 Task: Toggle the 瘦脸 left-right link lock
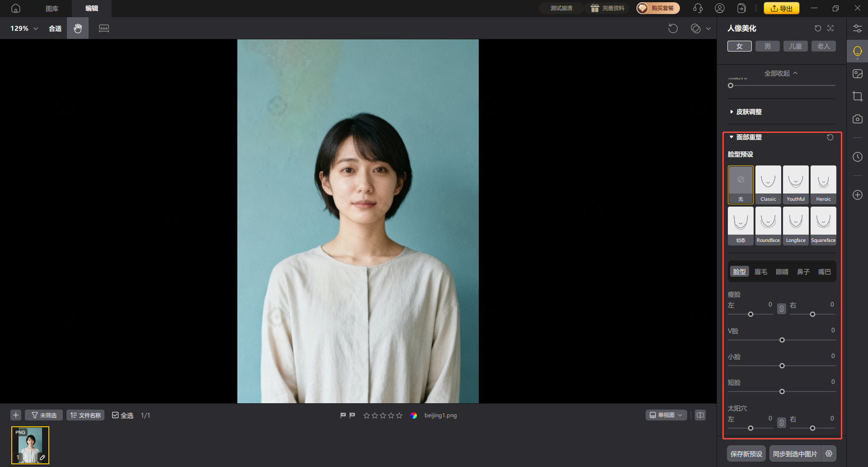(782, 309)
